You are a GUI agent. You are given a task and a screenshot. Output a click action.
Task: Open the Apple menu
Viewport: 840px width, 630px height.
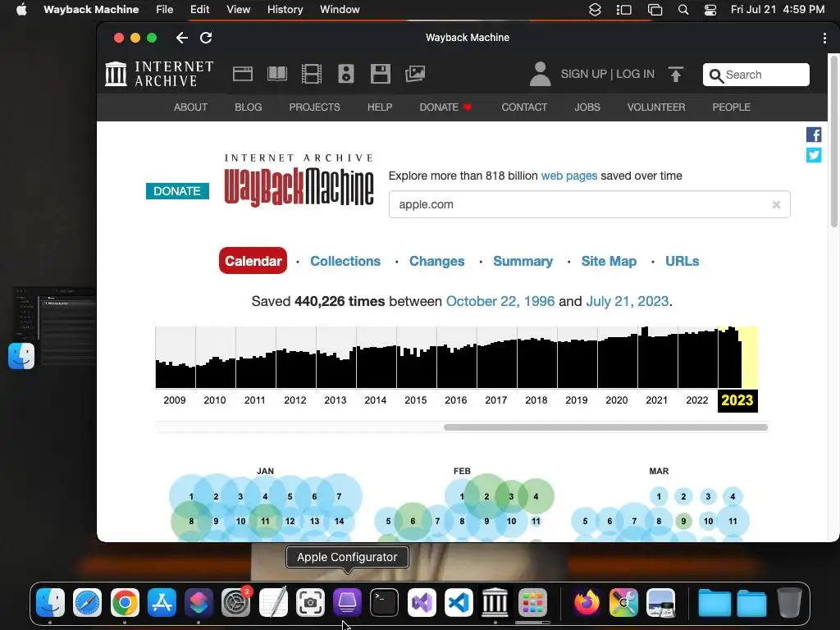click(21, 10)
